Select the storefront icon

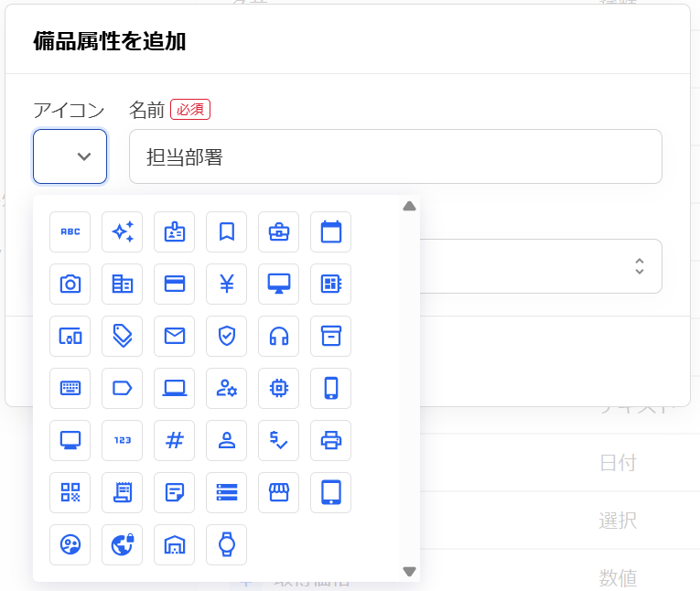279,493
